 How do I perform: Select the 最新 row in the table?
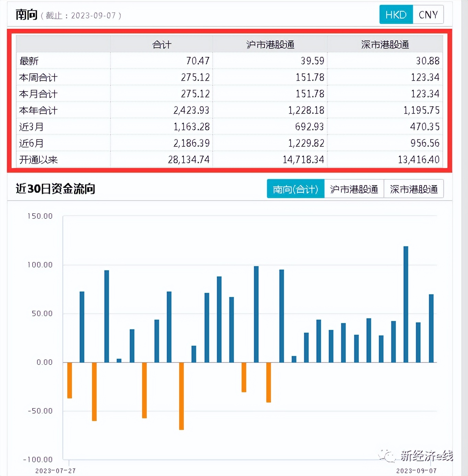[x=28, y=61]
